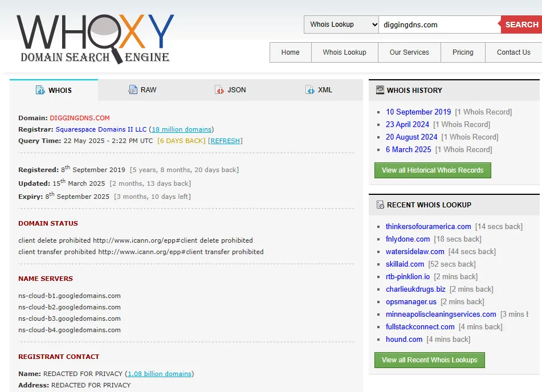Click the client delete prohibited status line
542x392 pixels.
point(136,240)
